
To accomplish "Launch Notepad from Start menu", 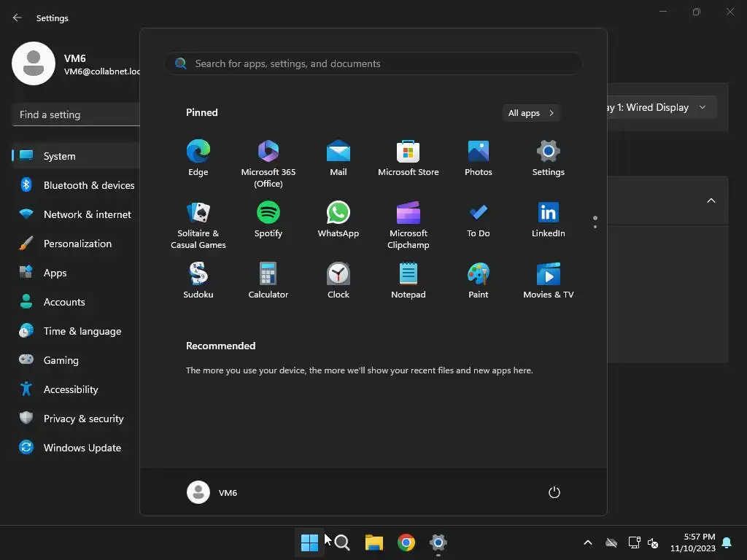I will tap(409, 281).
